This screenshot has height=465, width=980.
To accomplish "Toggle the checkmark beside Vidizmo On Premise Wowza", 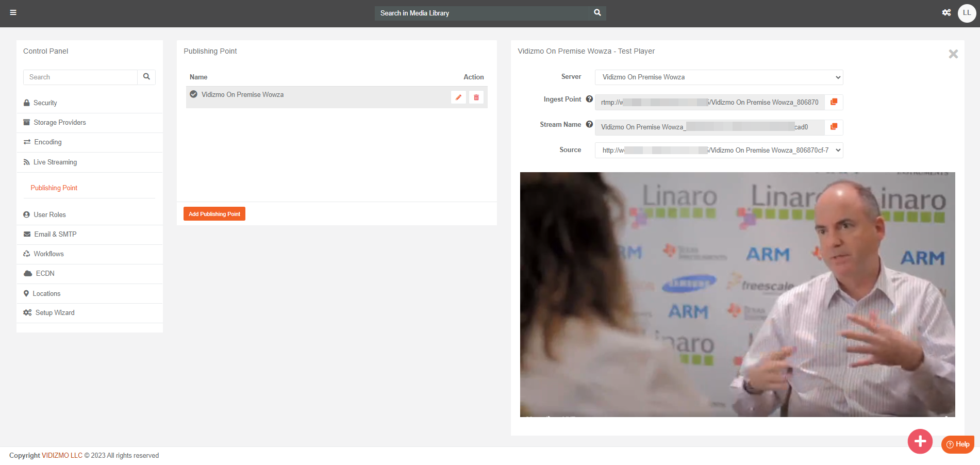I will 194,94.
